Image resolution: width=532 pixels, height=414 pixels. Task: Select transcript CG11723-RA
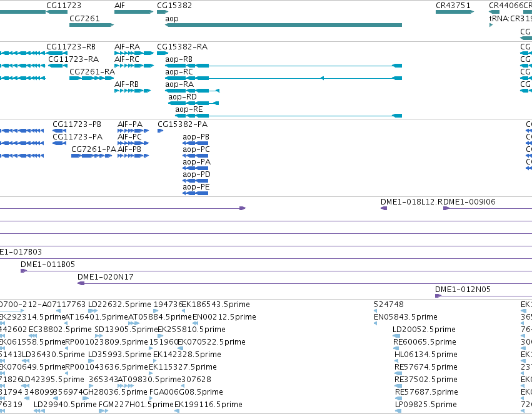58,66
